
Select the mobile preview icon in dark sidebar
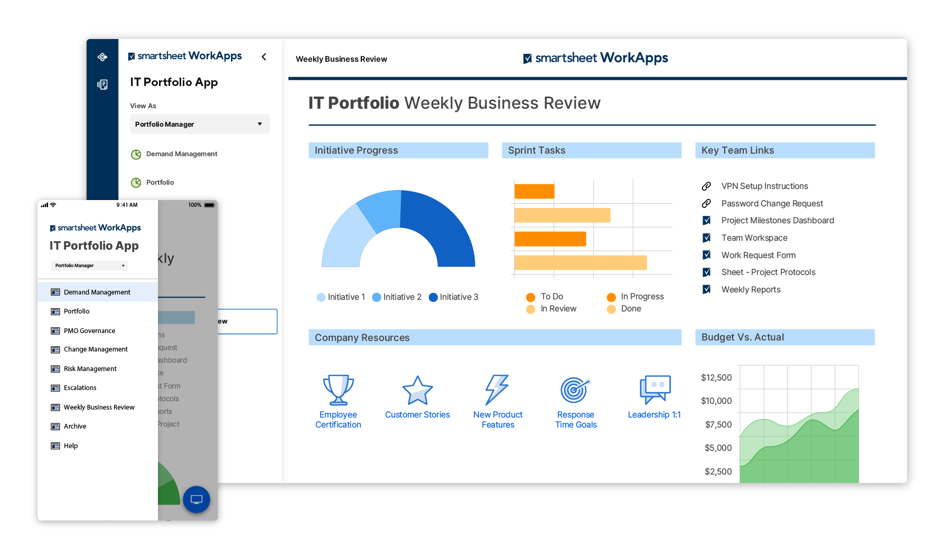pos(102,84)
